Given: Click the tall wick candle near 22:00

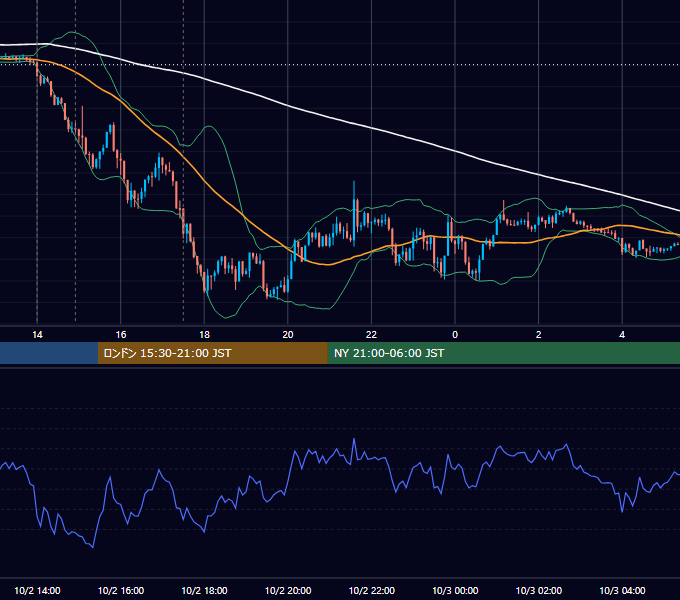Looking at the screenshot, I should 354,212.
